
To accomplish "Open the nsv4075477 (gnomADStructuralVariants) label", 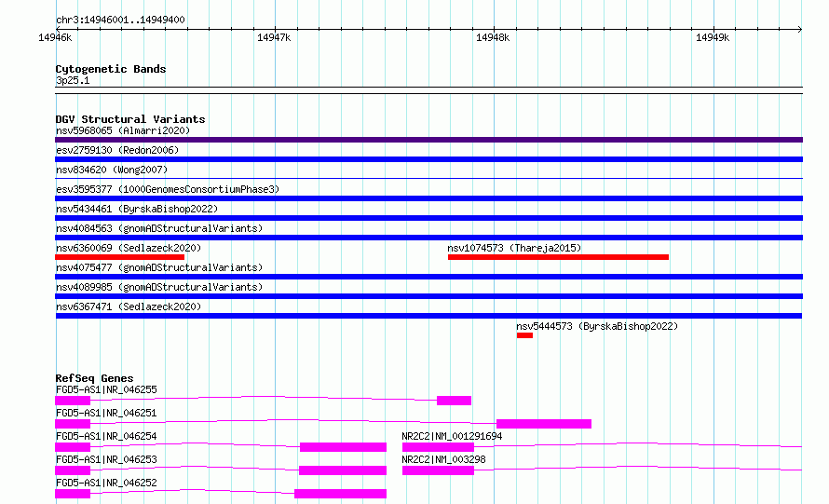I will pos(159,267).
